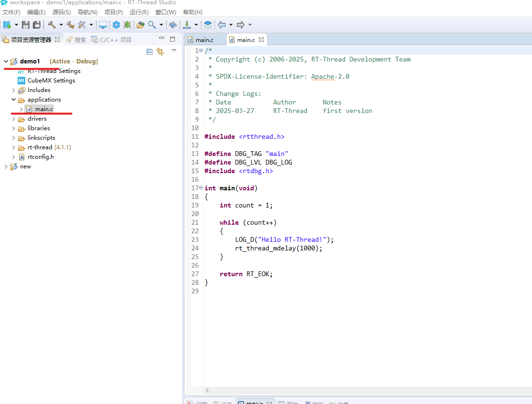Select the Build (hammer) toolbar icon

(x=51, y=24)
